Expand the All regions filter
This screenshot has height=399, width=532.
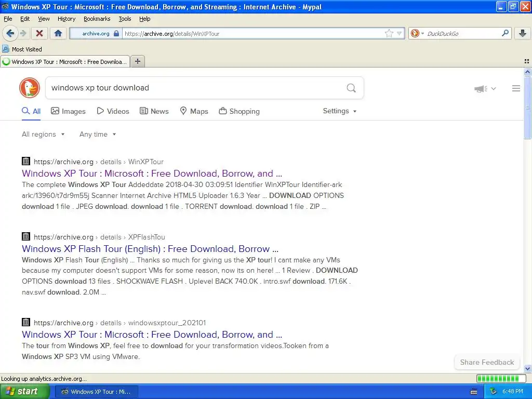[43, 135]
